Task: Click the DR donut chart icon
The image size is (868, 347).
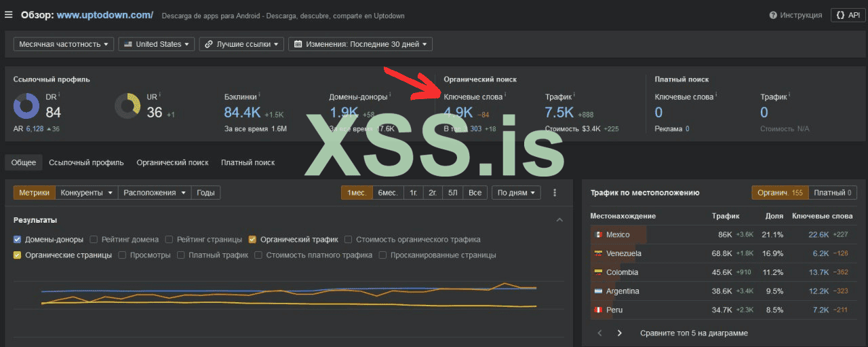Action: 27,106
